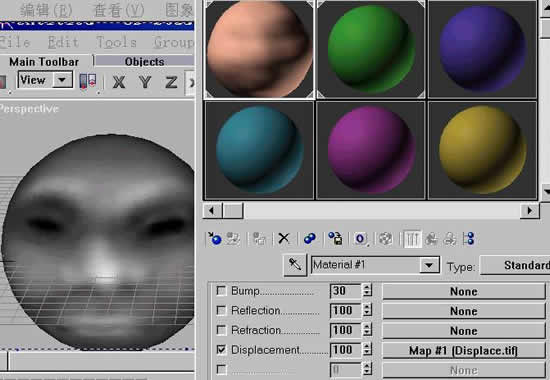Open the Group menu
The height and width of the screenshot is (380, 550).
click(173, 42)
